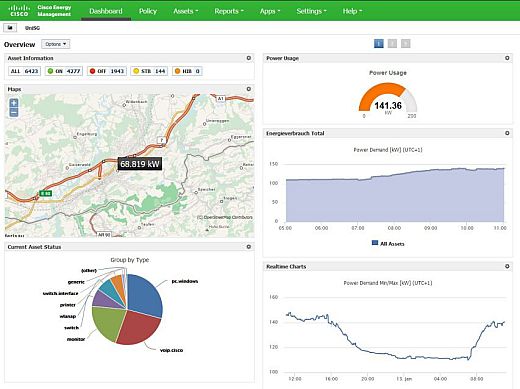Viewport: 520px width, 389px height.
Task: Click the Group by Type heading
Action: [130, 260]
